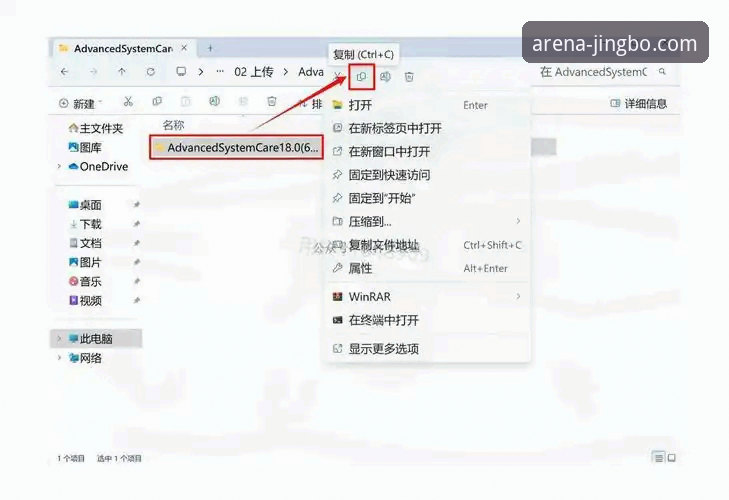Viewport: 729px width, 500px height.
Task: Select 此电脑 in the sidebar
Action: (x=96, y=339)
